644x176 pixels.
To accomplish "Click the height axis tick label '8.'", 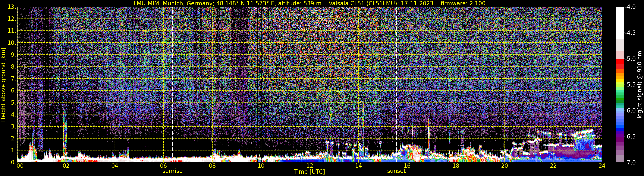I will (13, 67).
